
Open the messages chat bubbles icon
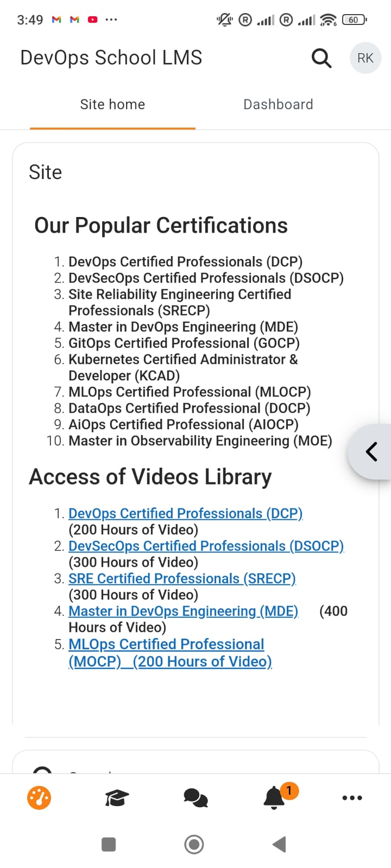(x=195, y=797)
